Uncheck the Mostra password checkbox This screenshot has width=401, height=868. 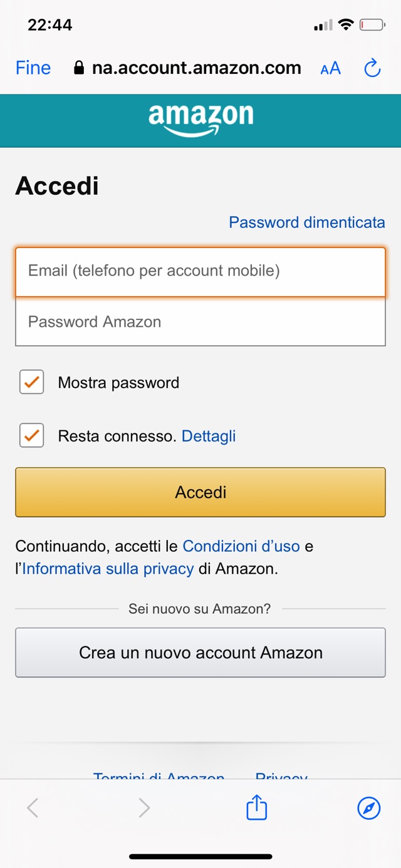31,382
